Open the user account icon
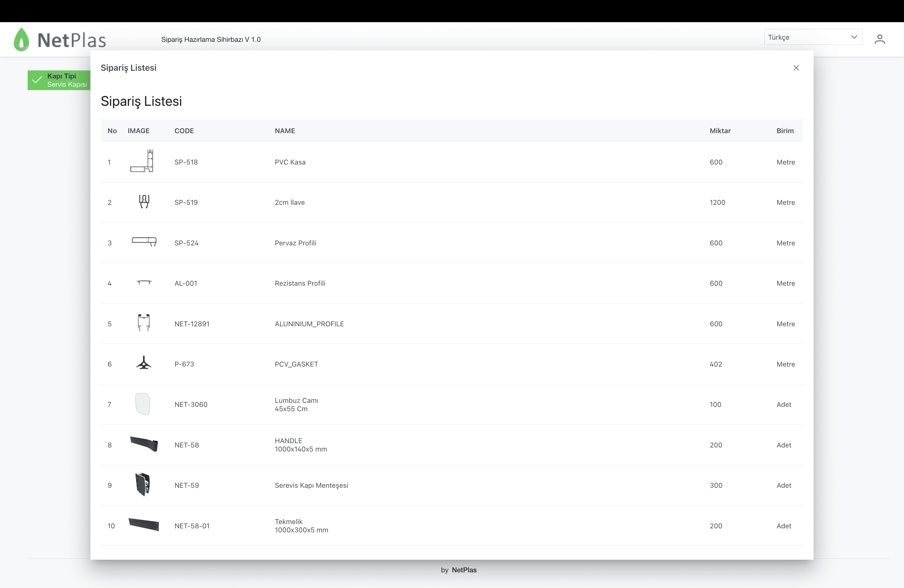This screenshot has height=588, width=904. 879,39
